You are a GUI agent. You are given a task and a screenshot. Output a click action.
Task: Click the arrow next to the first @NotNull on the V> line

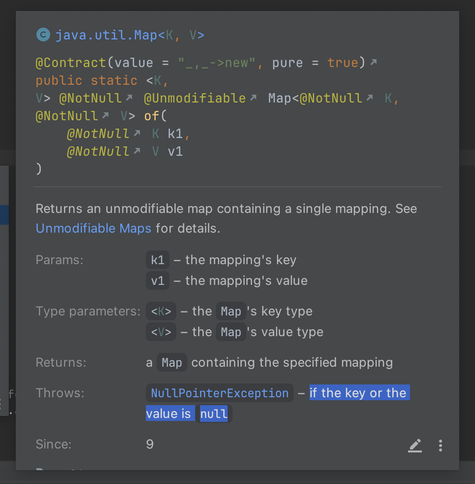tap(129, 97)
